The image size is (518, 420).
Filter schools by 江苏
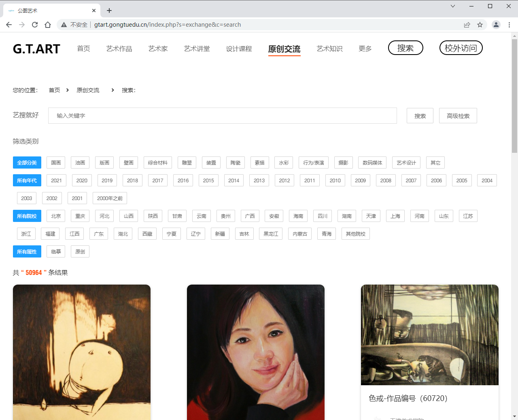pos(468,216)
